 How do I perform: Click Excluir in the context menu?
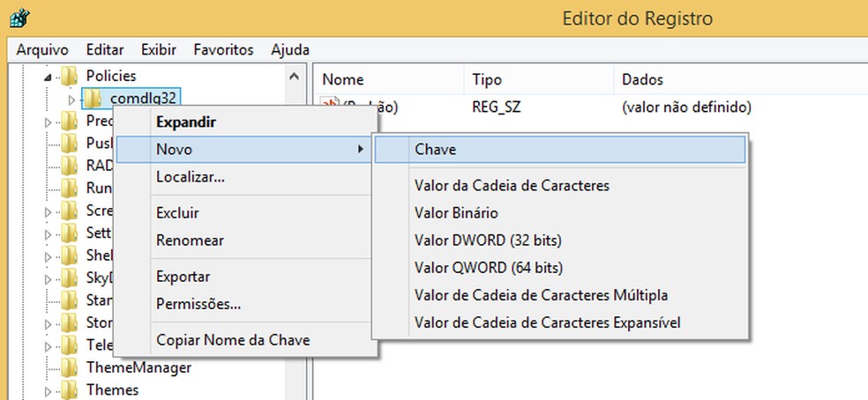click(177, 213)
